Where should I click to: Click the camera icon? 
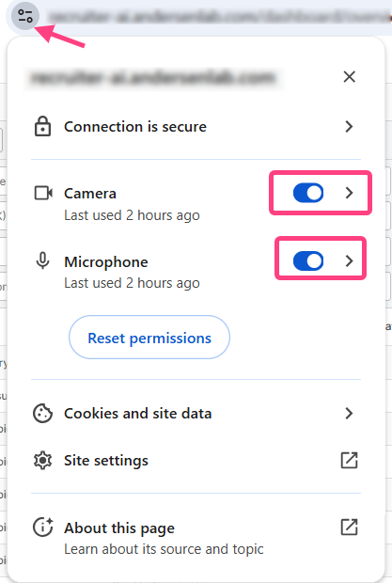click(43, 193)
